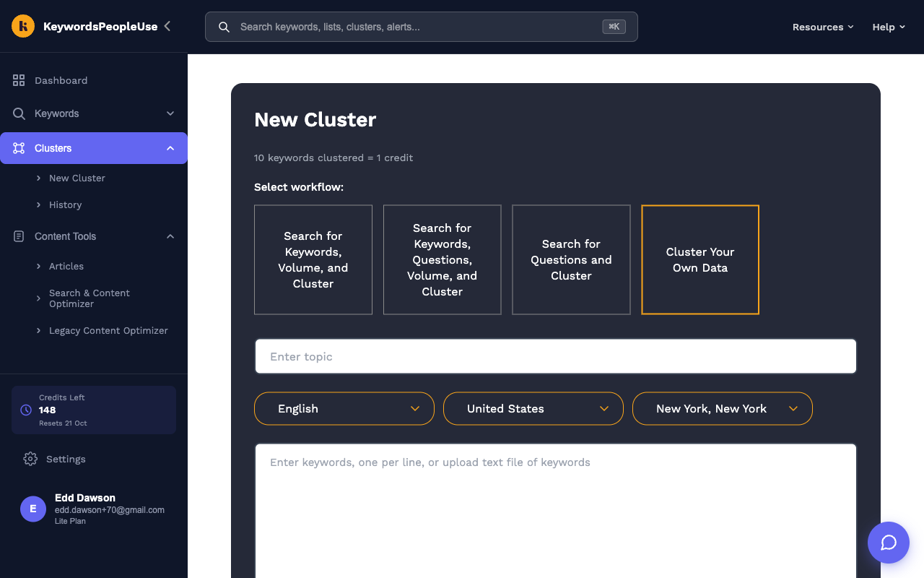Focus the keywords text area
Screen dimensions: 924x578
[x=556, y=511]
